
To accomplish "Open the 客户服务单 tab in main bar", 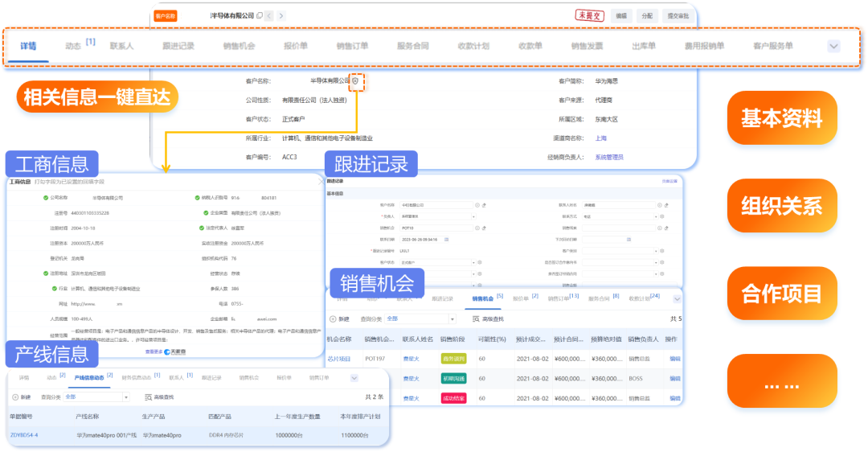I will 773,46.
